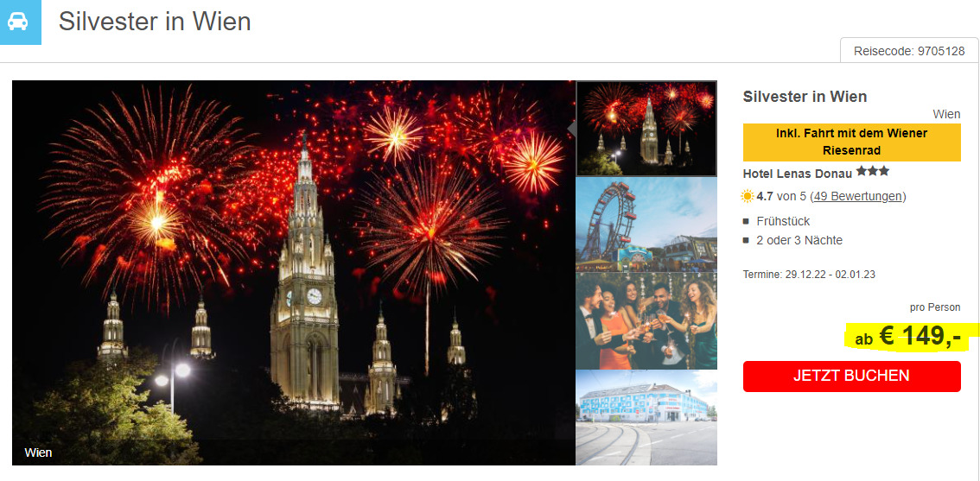Click the sun rating icon
This screenshot has width=980, height=481.
tap(748, 197)
